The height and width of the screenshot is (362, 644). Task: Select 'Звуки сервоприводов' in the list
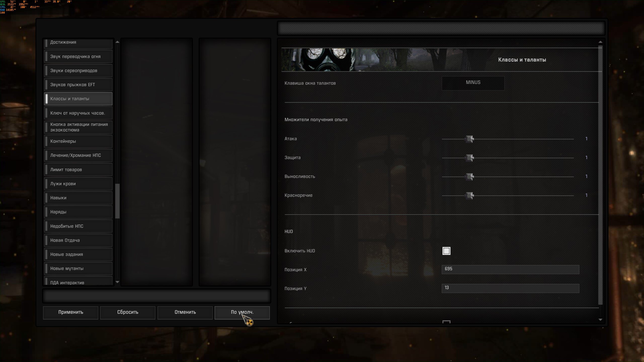coord(78,71)
